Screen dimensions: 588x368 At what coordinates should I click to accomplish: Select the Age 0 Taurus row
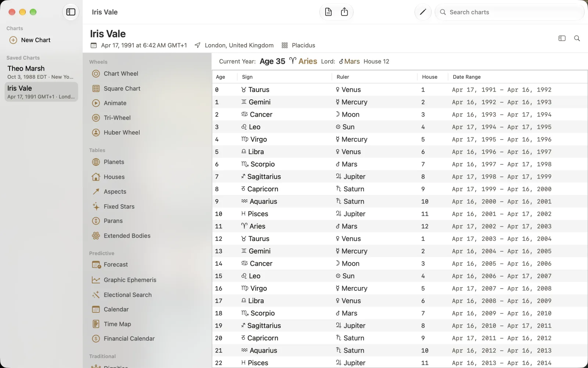[x=400, y=90]
